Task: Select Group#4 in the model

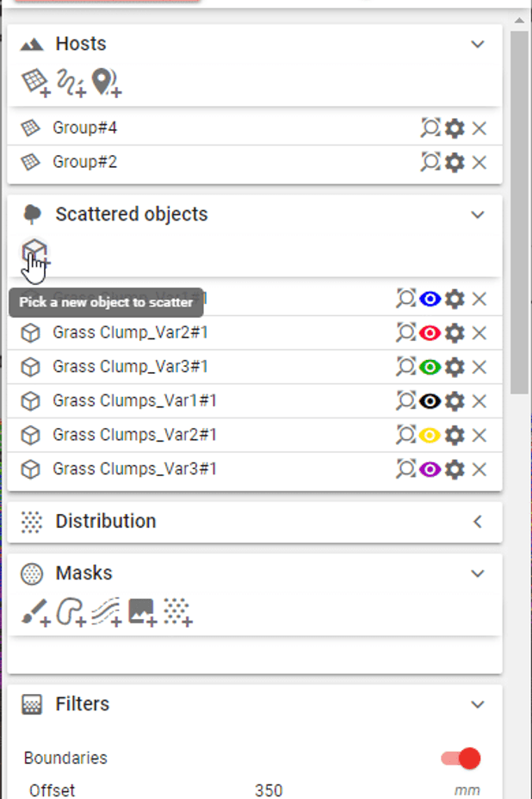Action: [430, 127]
